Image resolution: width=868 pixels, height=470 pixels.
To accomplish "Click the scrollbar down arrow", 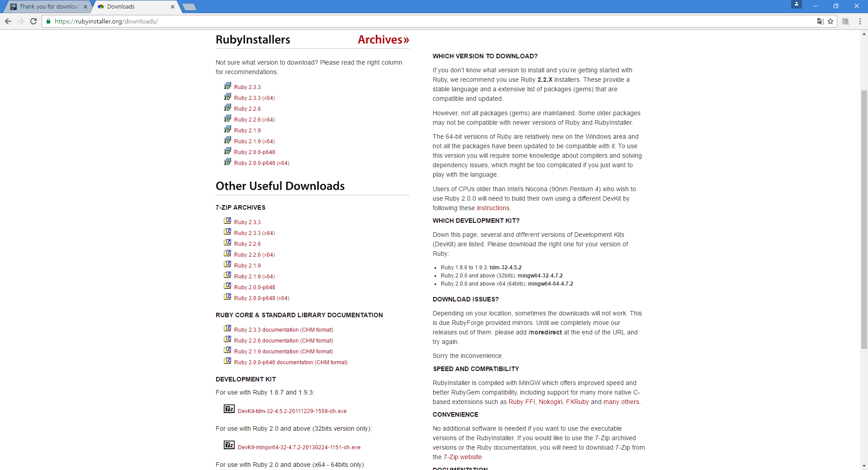I will click(864, 465).
